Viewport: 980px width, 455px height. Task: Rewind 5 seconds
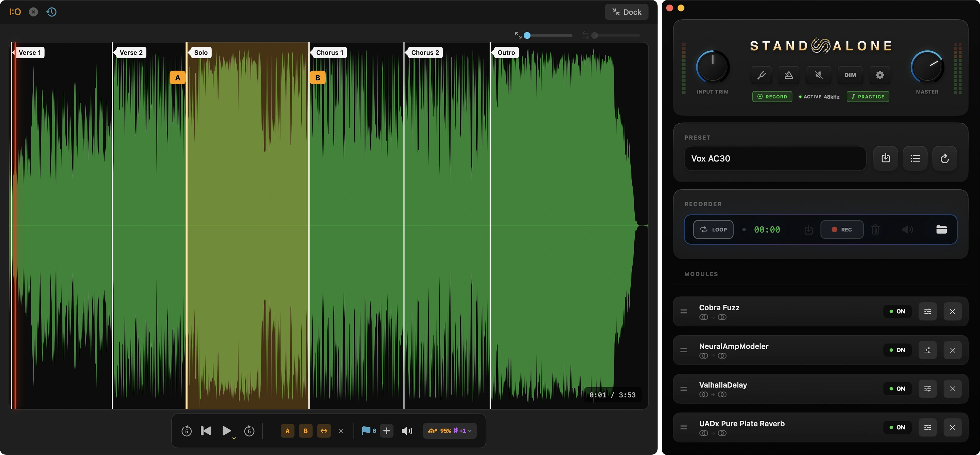coord(186,431)
